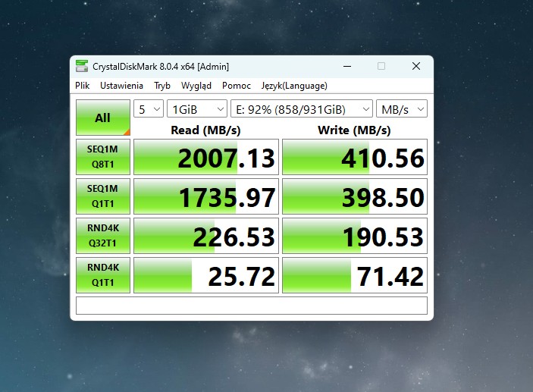Click the Write (MB/s) column header
The width and height of the screenshot is (533, 392).
click(354, 130)
